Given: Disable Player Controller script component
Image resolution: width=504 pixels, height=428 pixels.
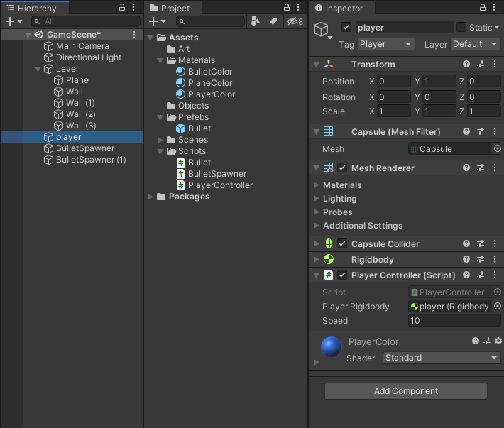Looking at the screenshot, I should click(x=342, y=275).
